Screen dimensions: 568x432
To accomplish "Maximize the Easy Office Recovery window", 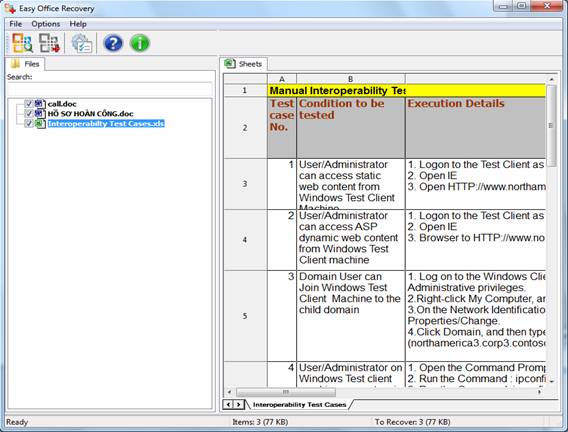I will coord(522,6).
